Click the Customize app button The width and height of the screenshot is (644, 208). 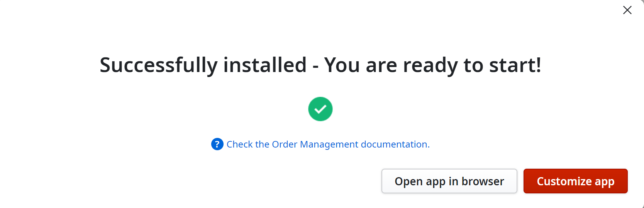[x=576, y=181]
